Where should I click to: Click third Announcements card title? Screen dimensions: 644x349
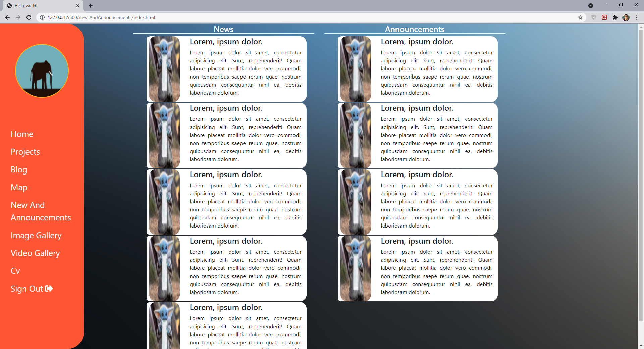click(x=417, y=174)
